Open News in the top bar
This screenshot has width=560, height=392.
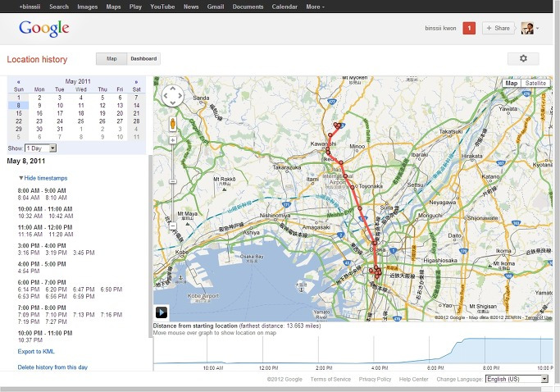coord(191,7)
